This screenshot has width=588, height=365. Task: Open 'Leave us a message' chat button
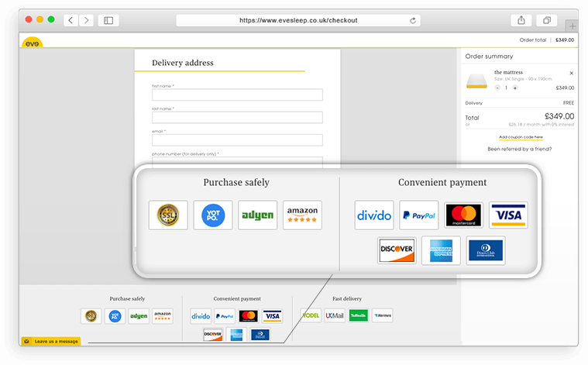click(x=51, y=341)
